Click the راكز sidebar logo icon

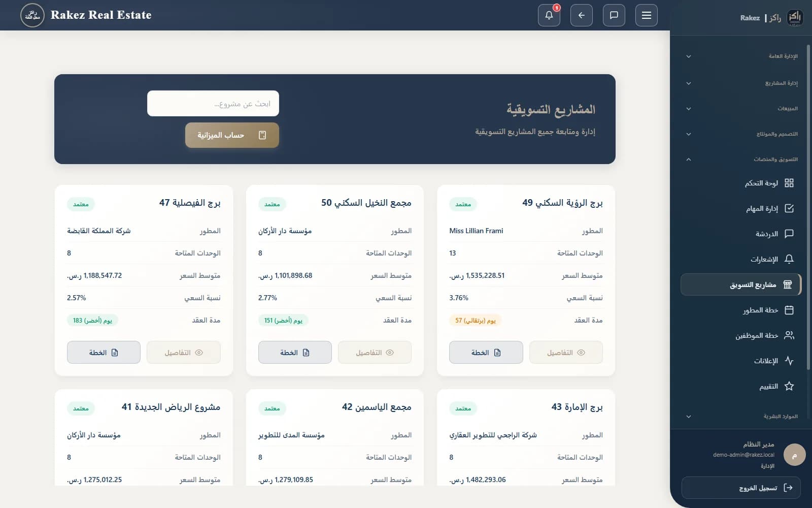tap(795, 18)
